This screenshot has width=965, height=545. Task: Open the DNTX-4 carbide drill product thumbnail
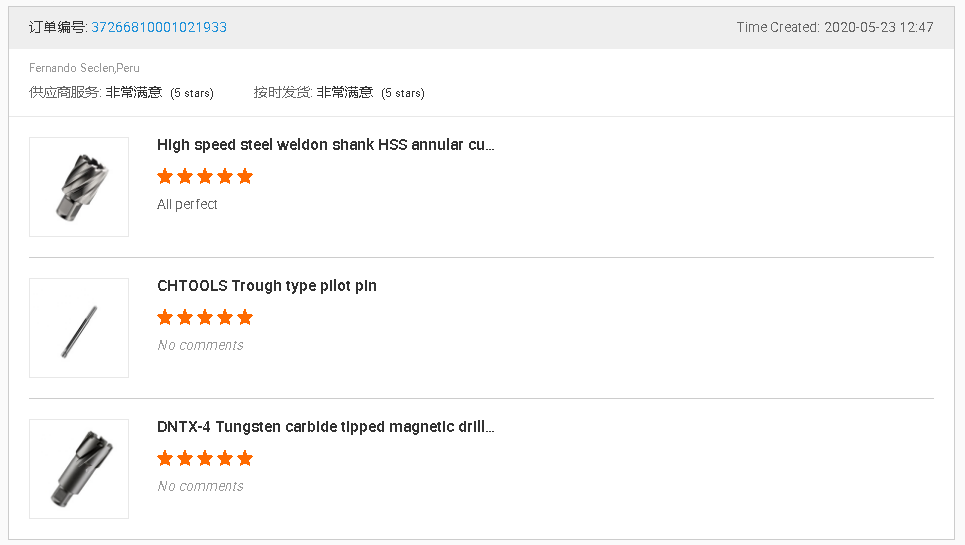tap(79, 469)
